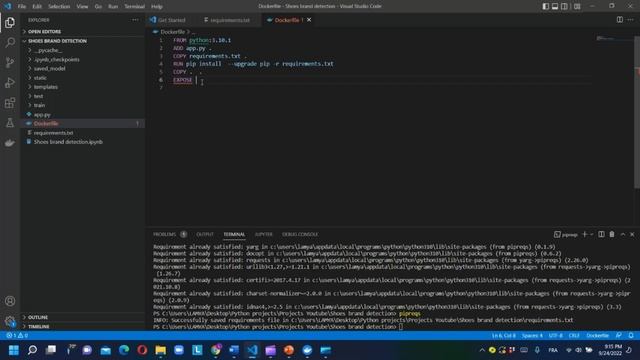Open the Run and Debug view

[x=10, y=82]
